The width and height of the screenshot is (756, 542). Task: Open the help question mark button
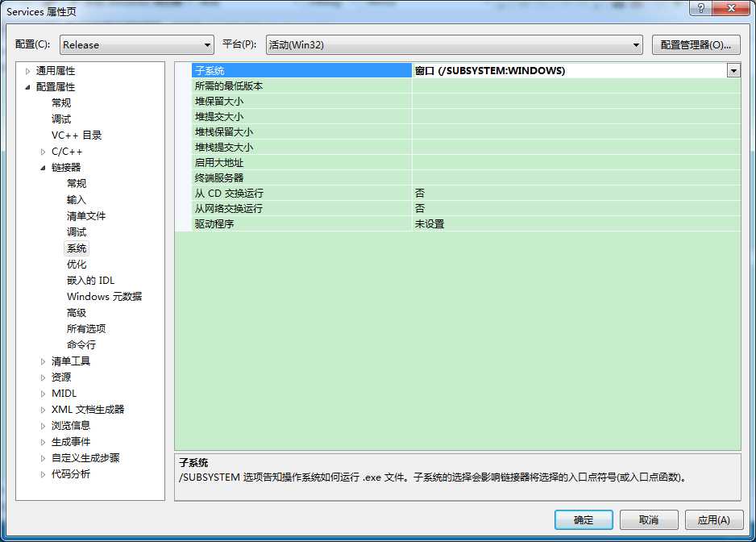pyautogui.click(x=701, y=8)
